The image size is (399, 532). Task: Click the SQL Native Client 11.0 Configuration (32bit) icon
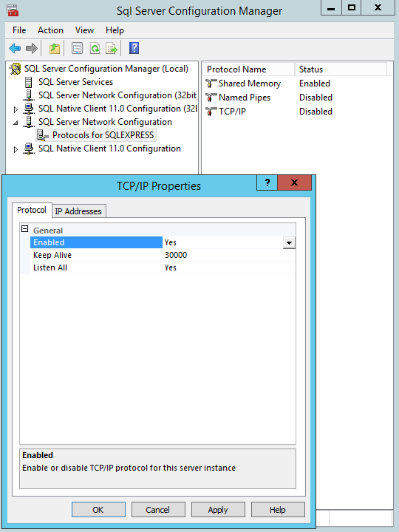(29, 109)
